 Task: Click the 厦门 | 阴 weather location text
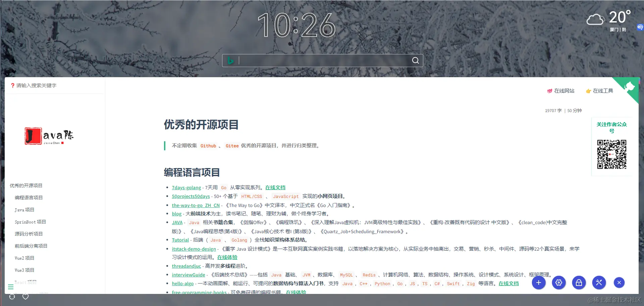[618, 30]
